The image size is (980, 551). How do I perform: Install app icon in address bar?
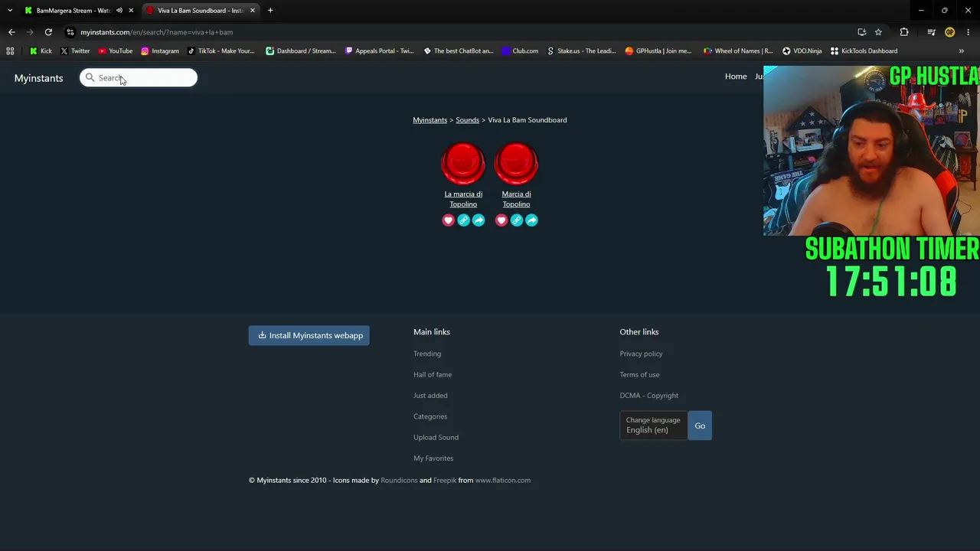click(862, 32)
